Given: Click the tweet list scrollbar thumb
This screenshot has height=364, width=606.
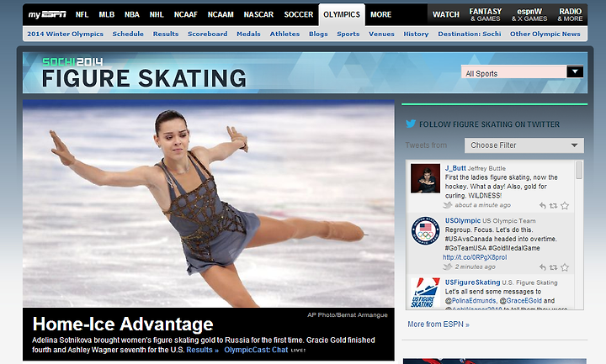Looking at the screenshot, I should tap(579, 170).
